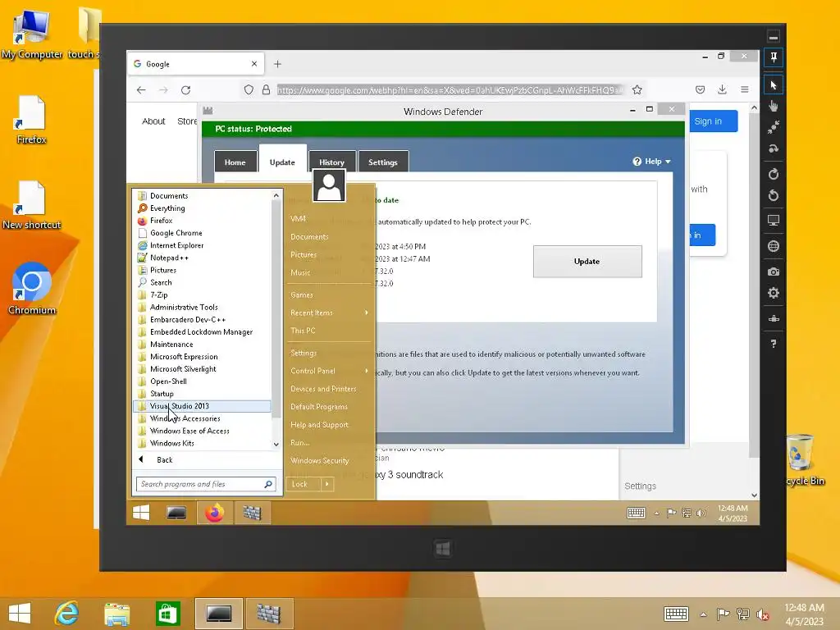This screenshot has width=840, height=630.
Task: Open History tab in Windows Defender
Action: (331, 162)
